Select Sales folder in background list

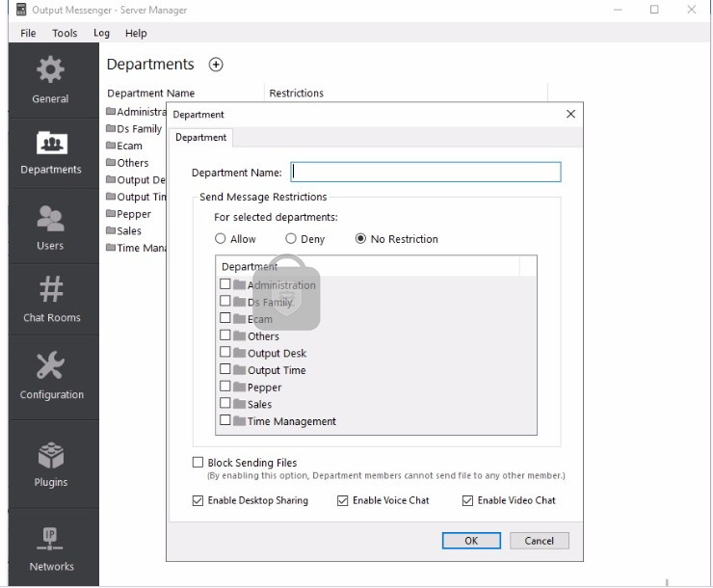(x=123, y=230)
